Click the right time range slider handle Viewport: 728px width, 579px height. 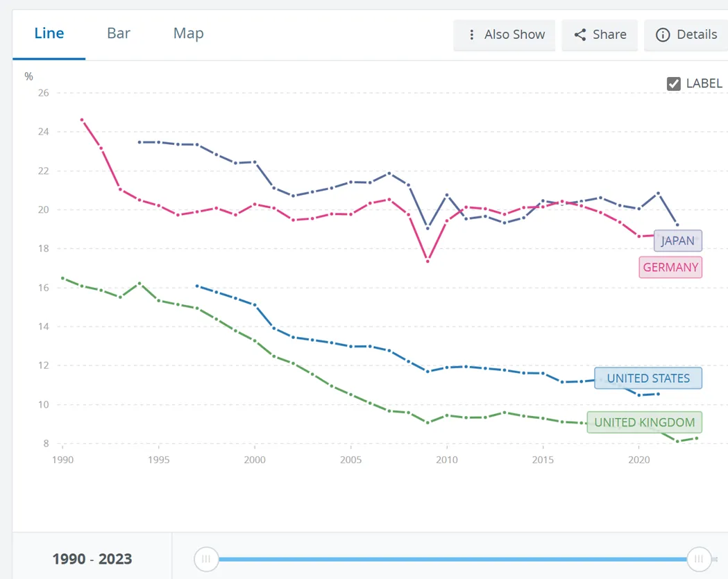click(699, 559)
